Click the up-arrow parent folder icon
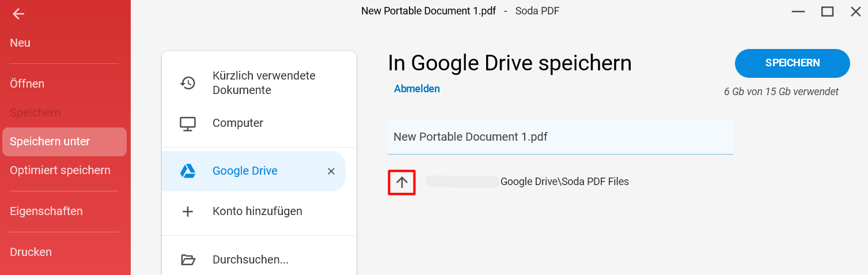The height and width of the screenshot is (275, 868). pos(402,182)
